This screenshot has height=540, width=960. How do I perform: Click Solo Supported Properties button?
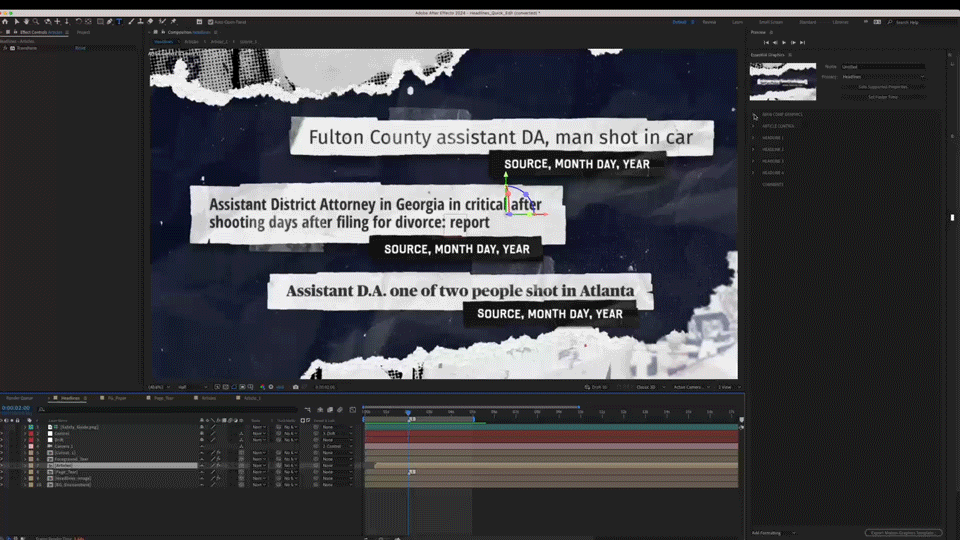[x=883, y=87]
